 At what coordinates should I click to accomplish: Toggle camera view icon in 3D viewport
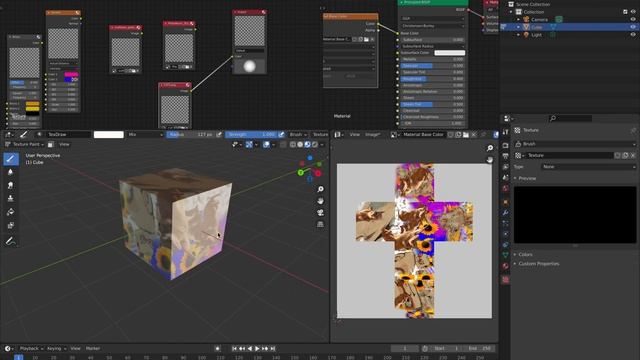tap(320, 213)
